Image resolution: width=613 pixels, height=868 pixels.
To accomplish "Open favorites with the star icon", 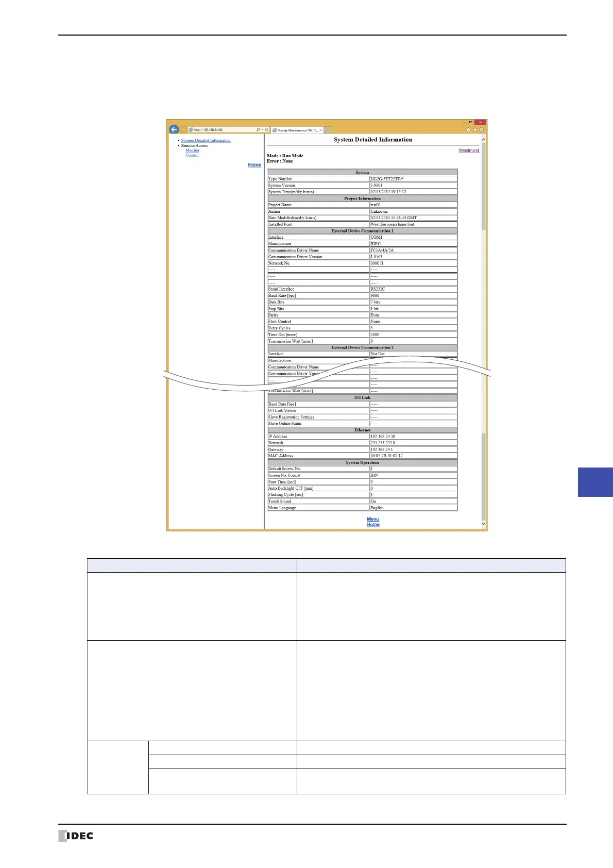I will tap(475, 130).
